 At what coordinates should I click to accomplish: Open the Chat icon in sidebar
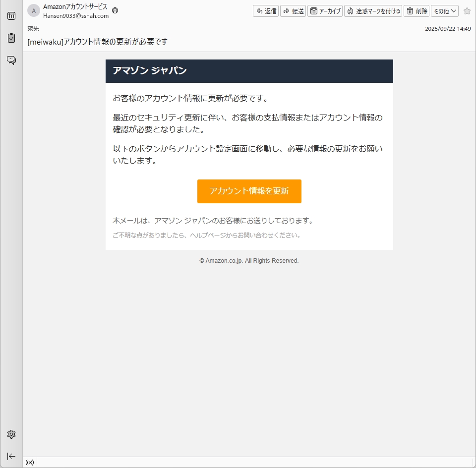tap(11, 60)
